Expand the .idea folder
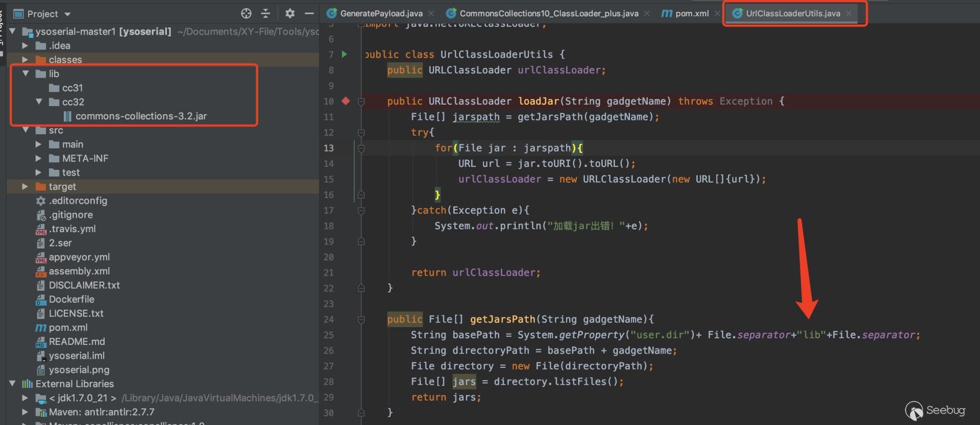Image resolution: width=980 pixels, height=425 pixels. tap(25, 45)
